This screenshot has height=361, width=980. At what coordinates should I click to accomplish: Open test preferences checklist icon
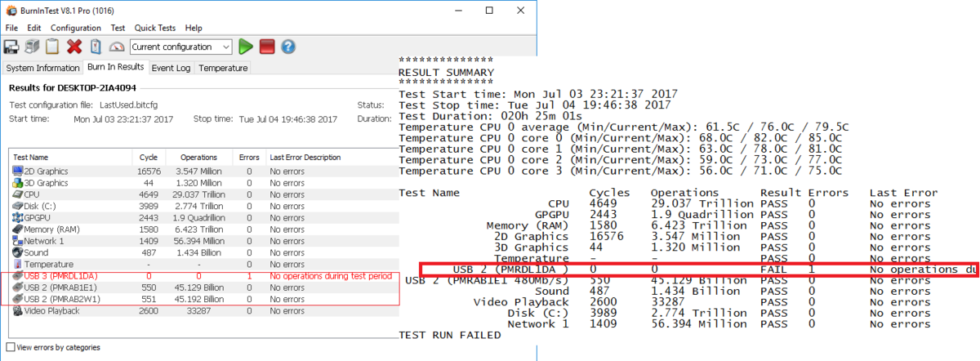[95, 47]
